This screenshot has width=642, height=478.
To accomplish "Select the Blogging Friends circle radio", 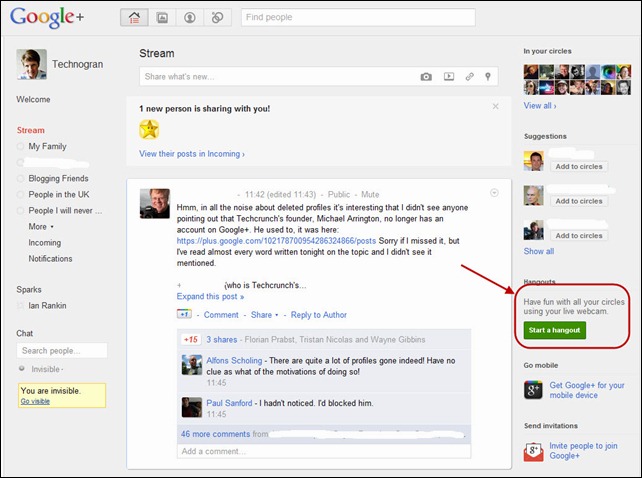I will coord(20,179).
